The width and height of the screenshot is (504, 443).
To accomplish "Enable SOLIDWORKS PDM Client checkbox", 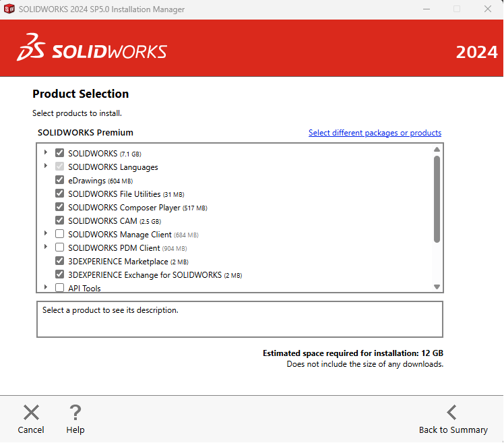I will 59,247.
